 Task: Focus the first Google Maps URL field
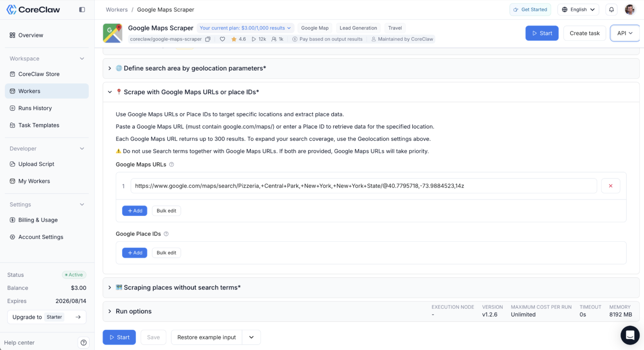pyautogui.click(x=364, y=186)
